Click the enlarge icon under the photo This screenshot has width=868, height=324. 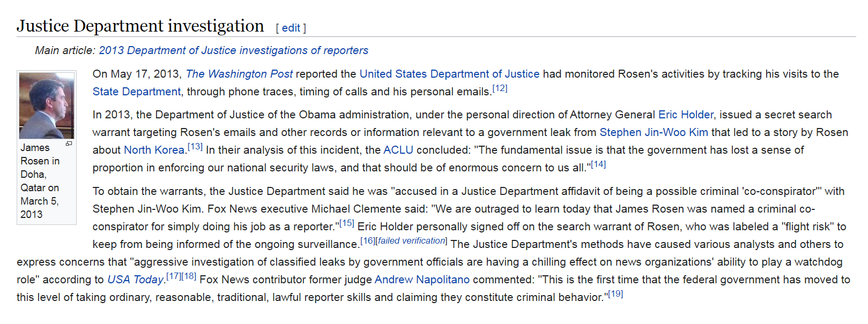pos(69,144)
